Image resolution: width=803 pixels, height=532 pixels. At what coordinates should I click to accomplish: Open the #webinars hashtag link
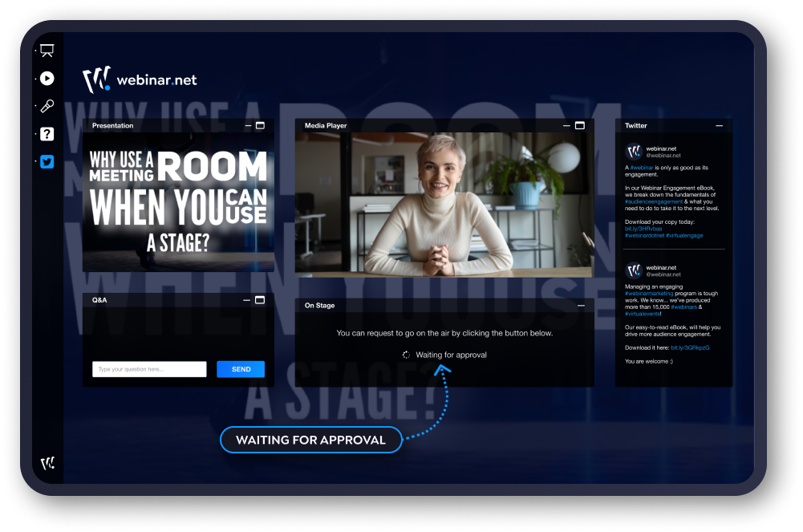pos(684,307)
